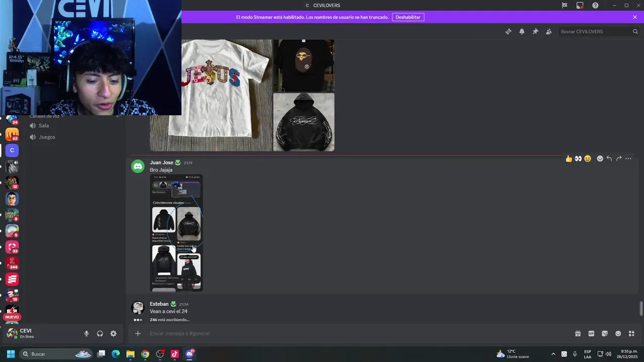
Task: Open the checkpoint flag icon in title bar
Action: [x=565, y=6]
